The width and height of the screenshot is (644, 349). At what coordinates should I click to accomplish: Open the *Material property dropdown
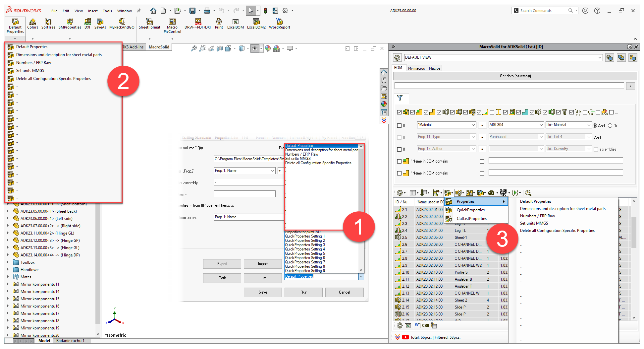(x=473, y=125)
